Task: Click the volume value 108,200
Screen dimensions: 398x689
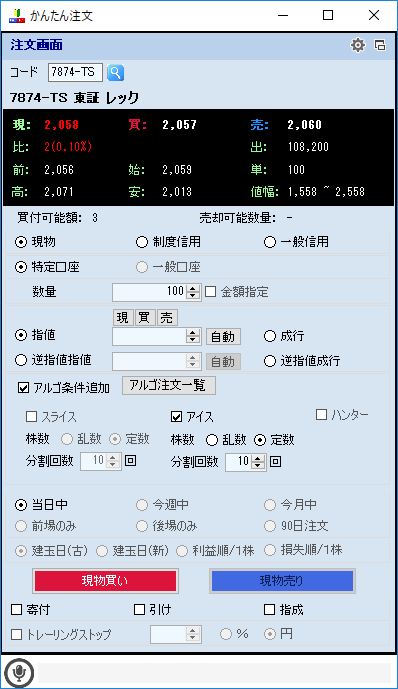Action: pos(308,147)
